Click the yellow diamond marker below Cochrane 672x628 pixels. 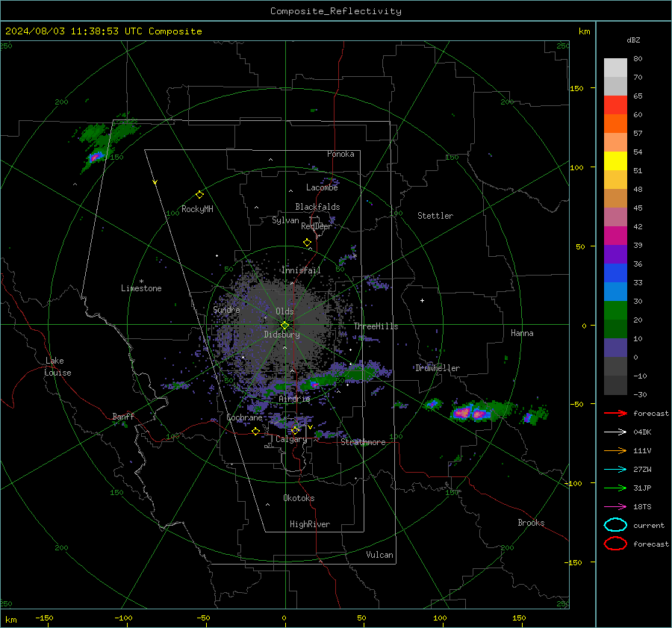tap(255, 431)
